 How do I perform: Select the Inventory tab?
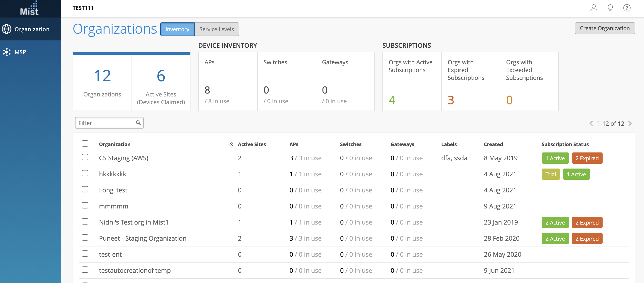click(x=177, y=29)
